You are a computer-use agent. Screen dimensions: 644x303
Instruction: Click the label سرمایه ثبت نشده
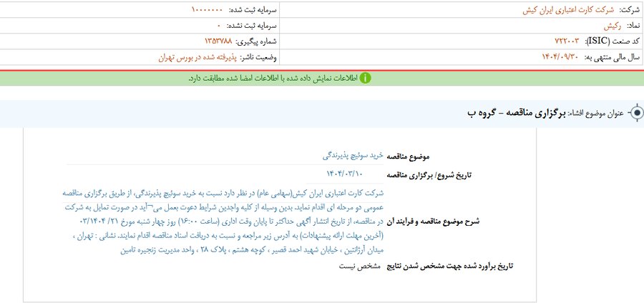point(251,26)
